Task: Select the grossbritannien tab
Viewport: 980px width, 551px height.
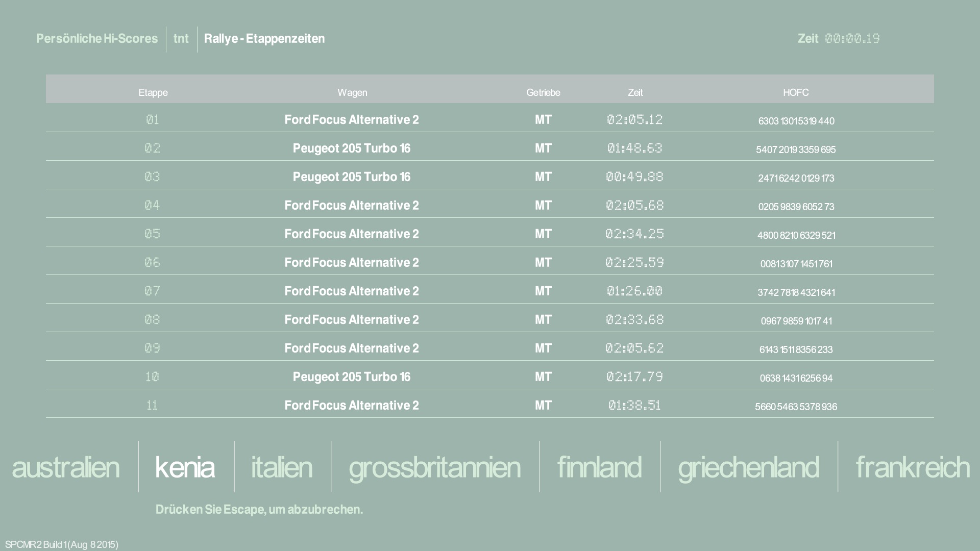Action: [x=434, y=467]
